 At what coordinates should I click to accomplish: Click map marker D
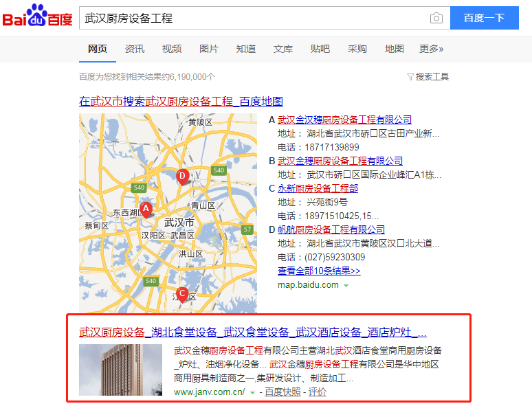pos(182,177)
